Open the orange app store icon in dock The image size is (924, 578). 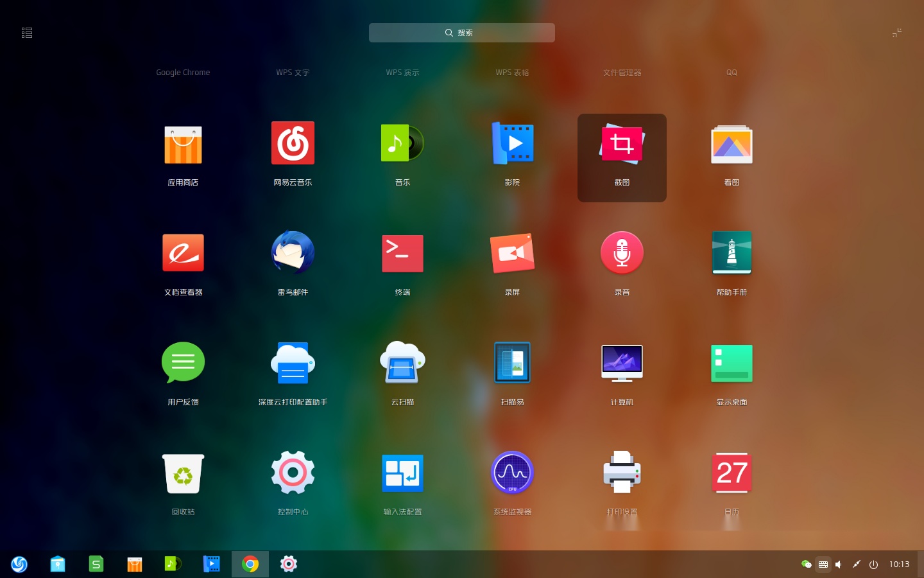[135, 564]
